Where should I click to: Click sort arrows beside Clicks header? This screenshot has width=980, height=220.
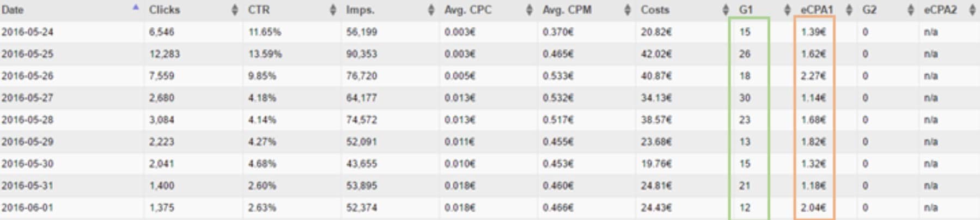235,10
